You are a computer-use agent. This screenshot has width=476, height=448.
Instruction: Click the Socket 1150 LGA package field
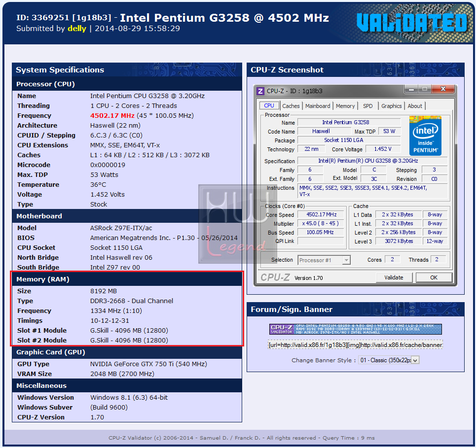click(x=349, y=140)
